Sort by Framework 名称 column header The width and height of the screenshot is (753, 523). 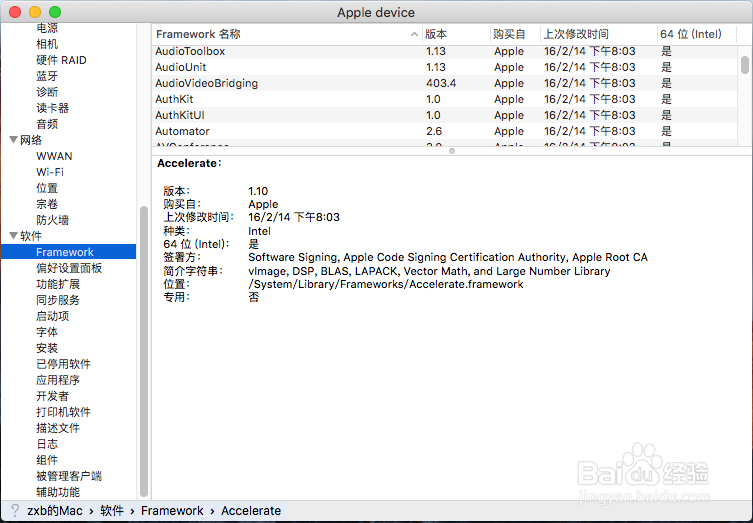coord(287,34)
